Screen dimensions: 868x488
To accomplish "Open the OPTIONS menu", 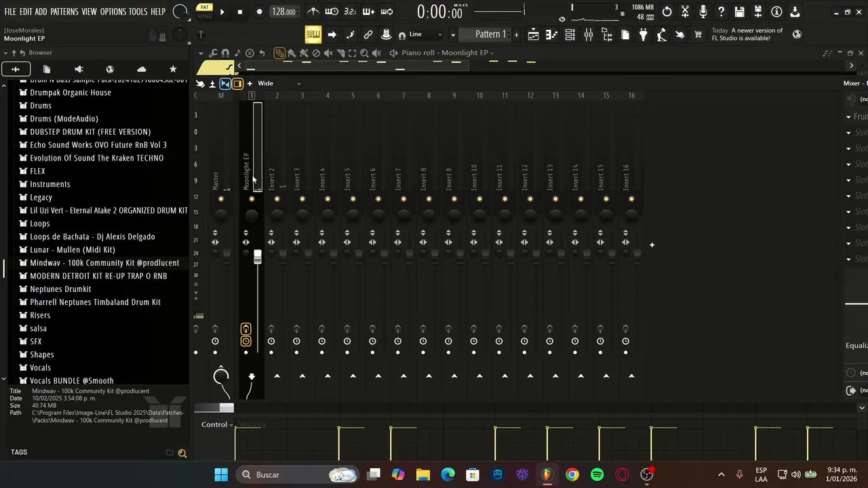I will 113,12.
